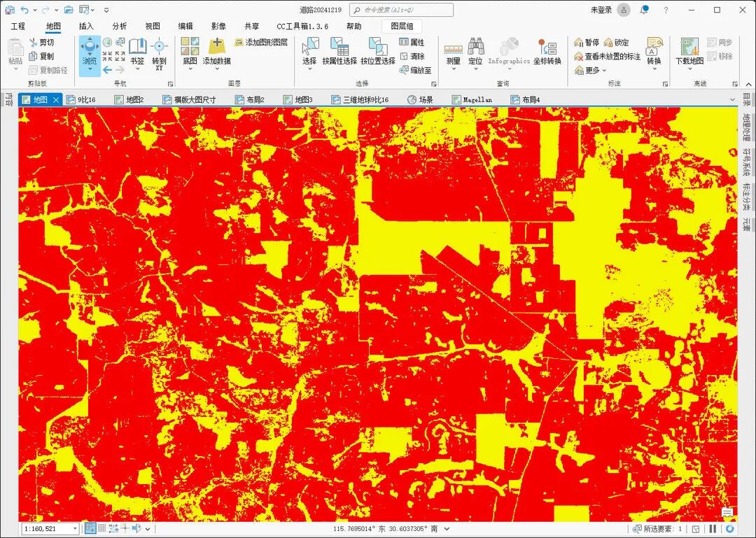The image size is (756, 538).
Task: Click 锁定 to lock labels
Action: [x=617, y=43]
